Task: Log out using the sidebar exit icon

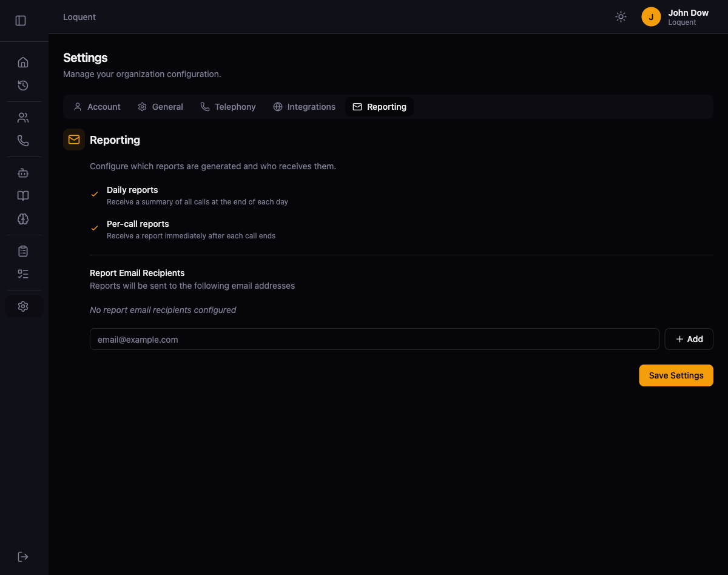Action: click(23, 556)
